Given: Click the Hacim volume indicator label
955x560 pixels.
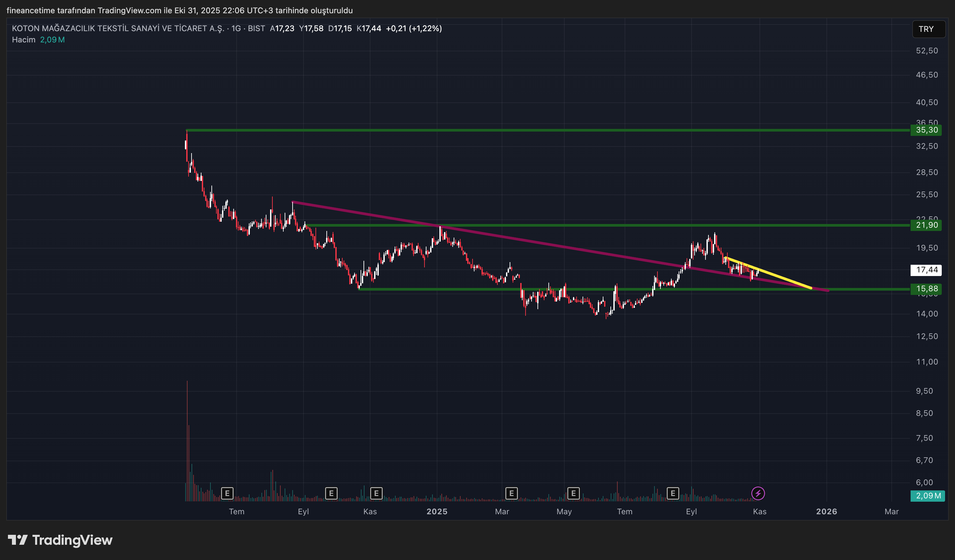Looking at the screenshot, I should (x=24, y=40).
